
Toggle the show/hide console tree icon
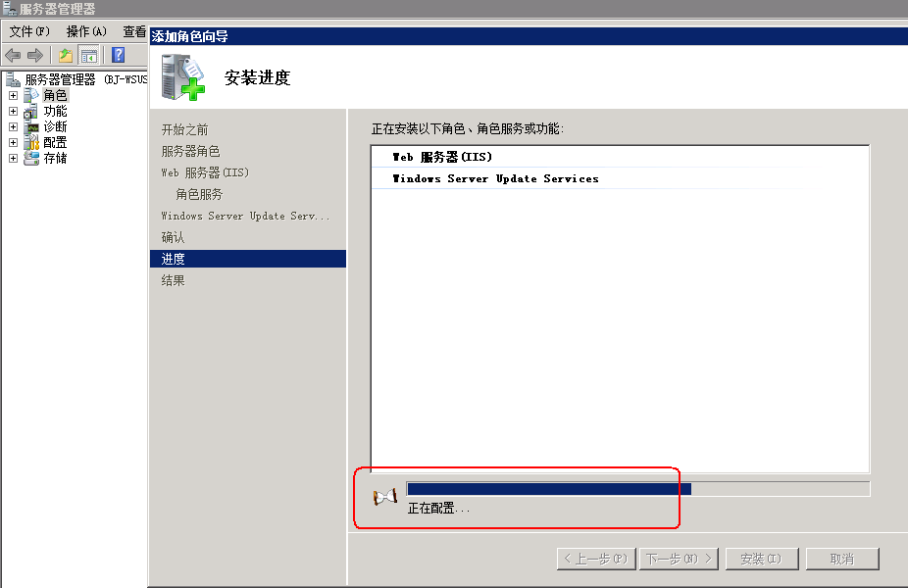[88, 56]
